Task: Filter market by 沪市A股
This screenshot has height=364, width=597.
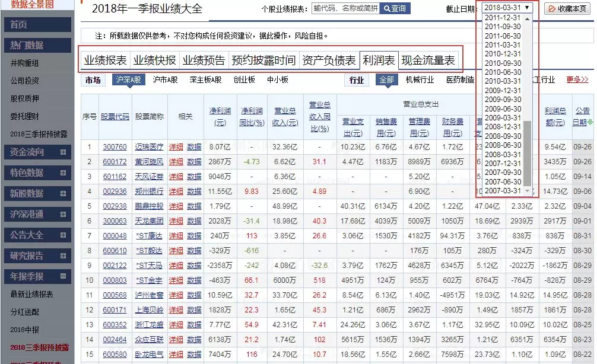Action: (165, 80)
